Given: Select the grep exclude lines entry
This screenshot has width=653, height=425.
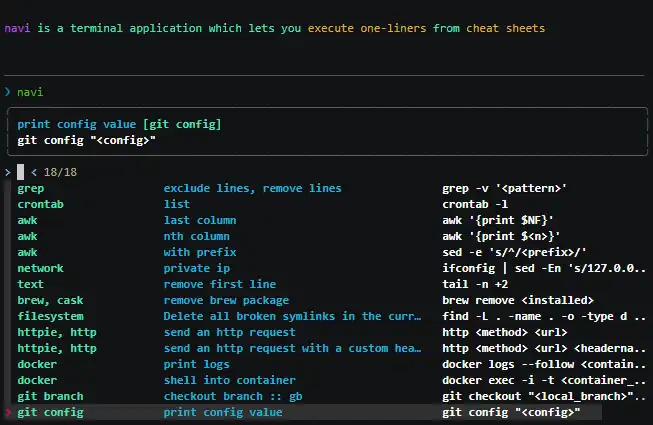Looking at the screenshot, I should pyautogui.click(x=252, y=188).
